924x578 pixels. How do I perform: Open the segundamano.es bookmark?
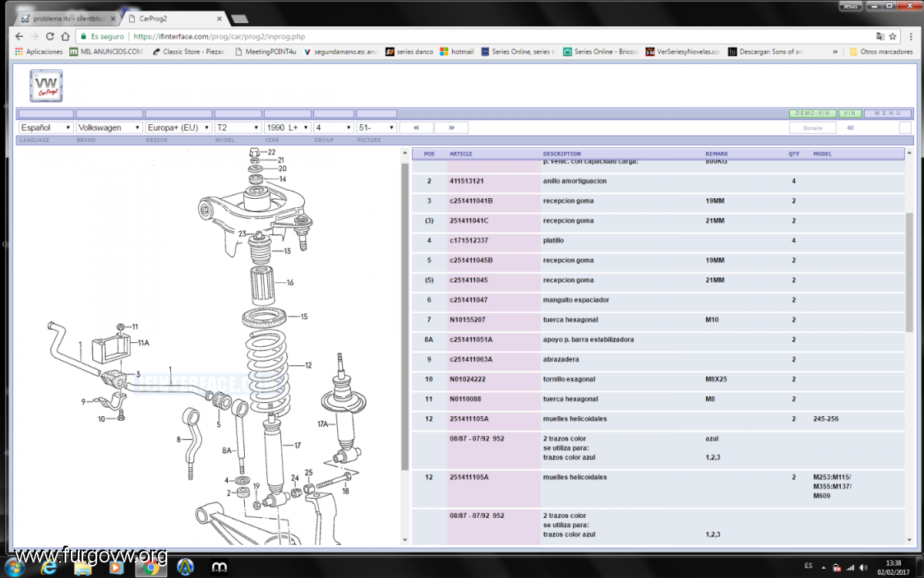point(340,52)
